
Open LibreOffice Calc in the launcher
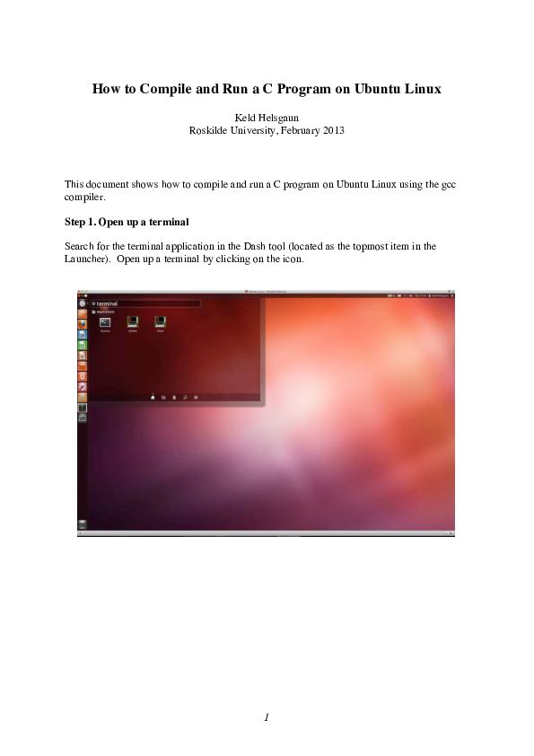click(83, 345)
